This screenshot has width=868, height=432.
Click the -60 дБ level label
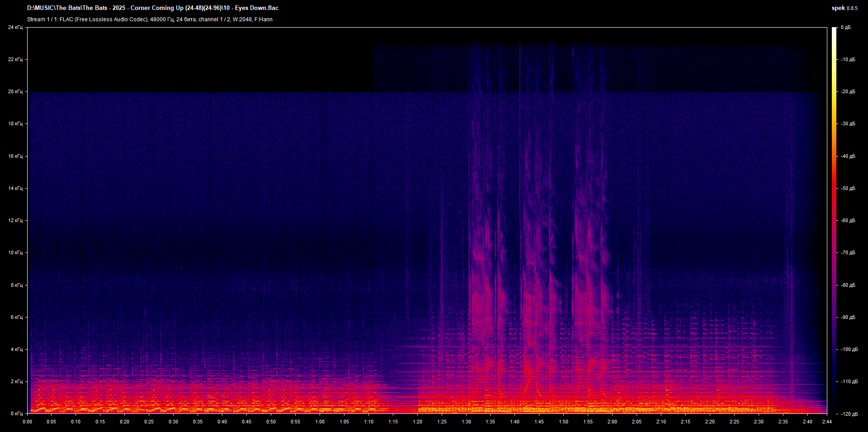[x=848, y=221]
